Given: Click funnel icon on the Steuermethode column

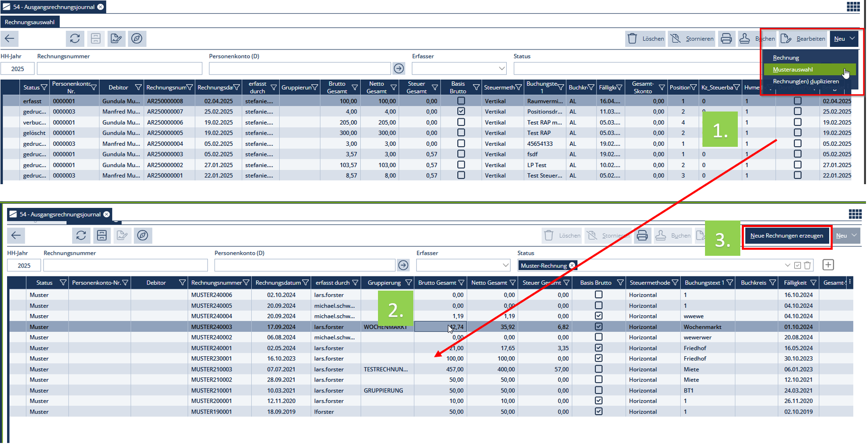Looking at the screenshot, I should [x=675, y=283].
